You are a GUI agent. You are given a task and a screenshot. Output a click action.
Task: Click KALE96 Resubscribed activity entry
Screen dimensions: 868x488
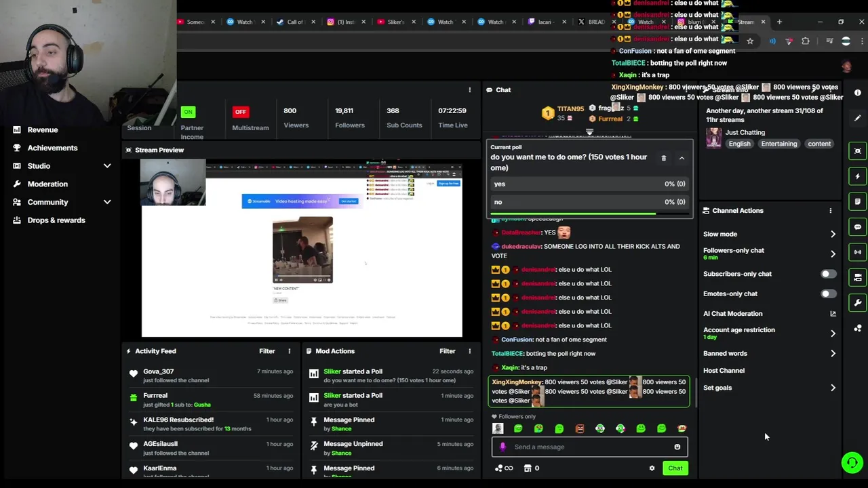[x=211, y=424]
